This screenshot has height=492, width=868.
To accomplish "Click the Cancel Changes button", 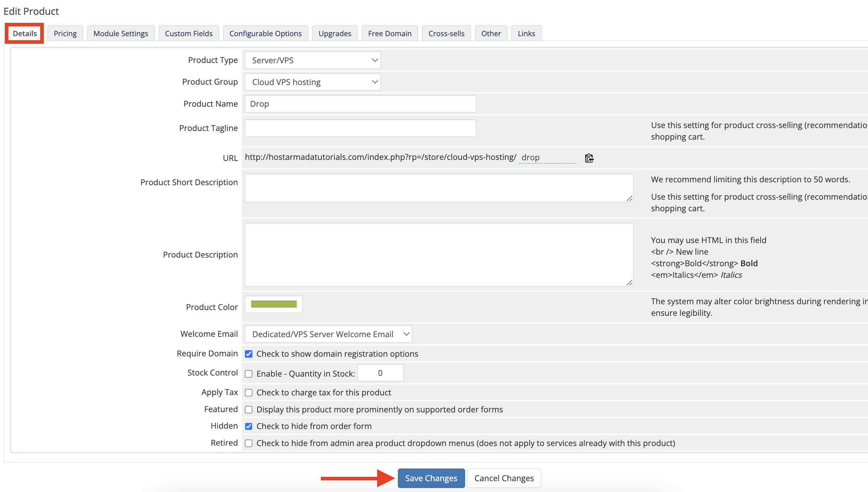I will pyautogui.click(x=504, y=478).
